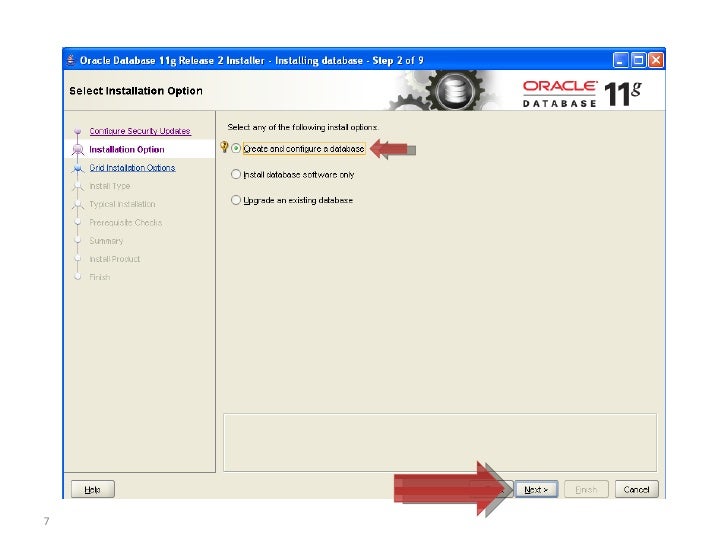The height and width of the screenshot is (546, 728).
Task: Click the 'Select any of the following install options' text
Action: pyautogui.click(x=303, y=127)
